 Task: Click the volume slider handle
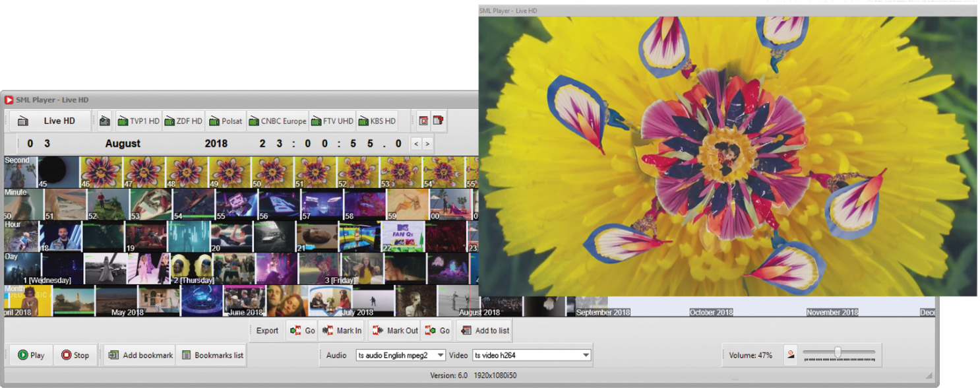coord(838,353)
